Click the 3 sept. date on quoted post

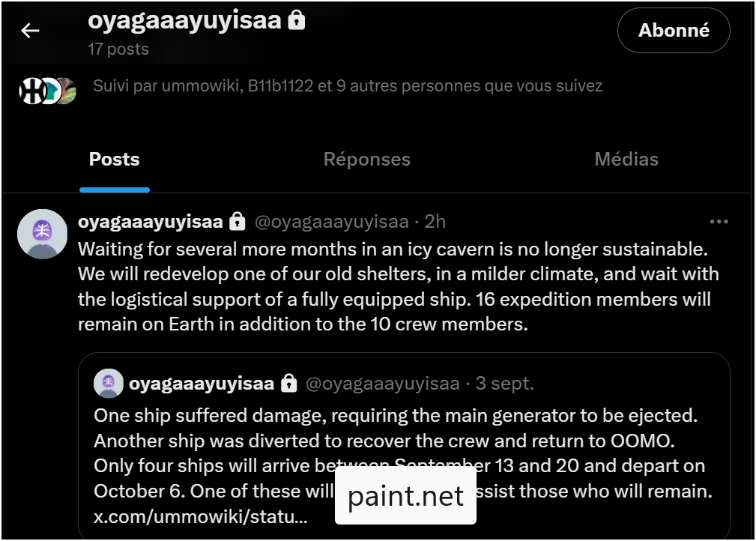click(504, 384)
